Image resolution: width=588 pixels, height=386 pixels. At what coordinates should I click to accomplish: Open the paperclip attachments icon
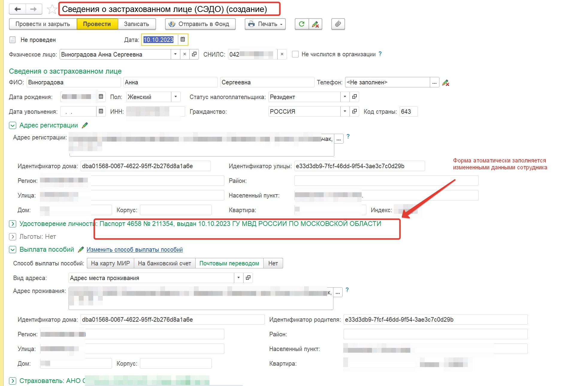click(x=338, y=24)
